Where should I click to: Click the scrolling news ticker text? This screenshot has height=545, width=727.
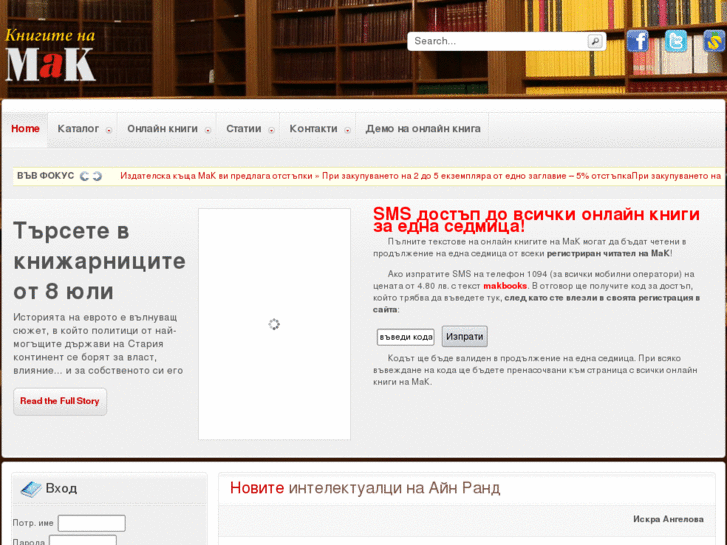pos(421,176)
